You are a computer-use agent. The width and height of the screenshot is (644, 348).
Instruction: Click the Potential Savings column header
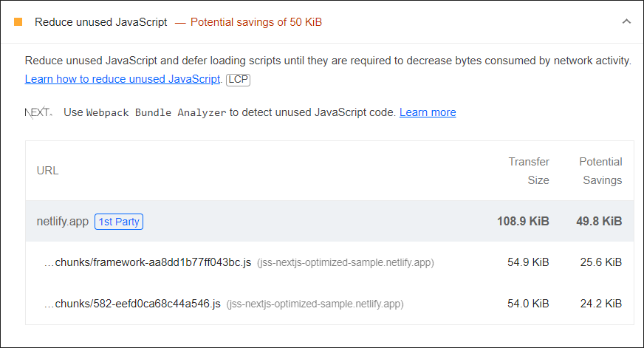[x=600, y=171]
